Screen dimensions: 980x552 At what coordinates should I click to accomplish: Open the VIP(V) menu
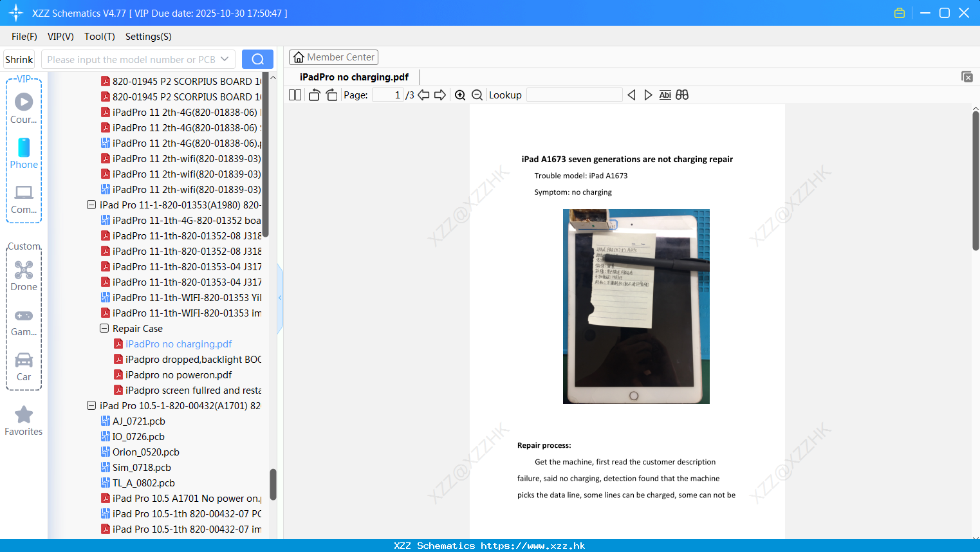pos(60,36)
